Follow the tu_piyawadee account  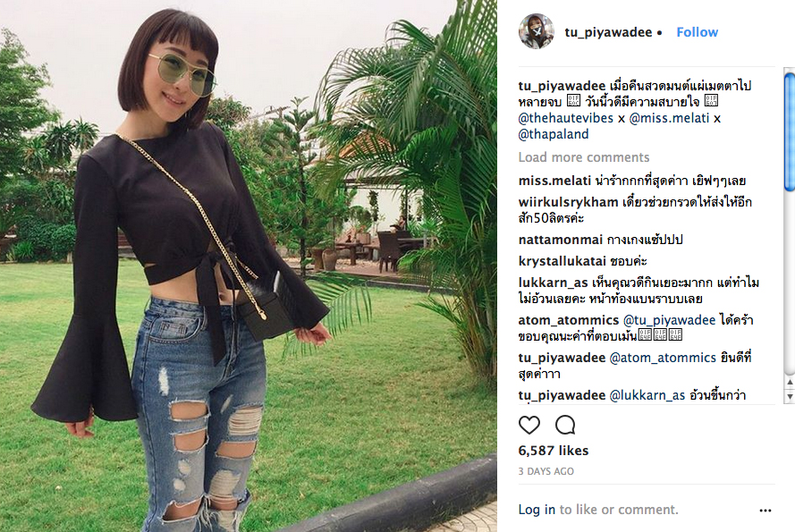click(698, 32)
